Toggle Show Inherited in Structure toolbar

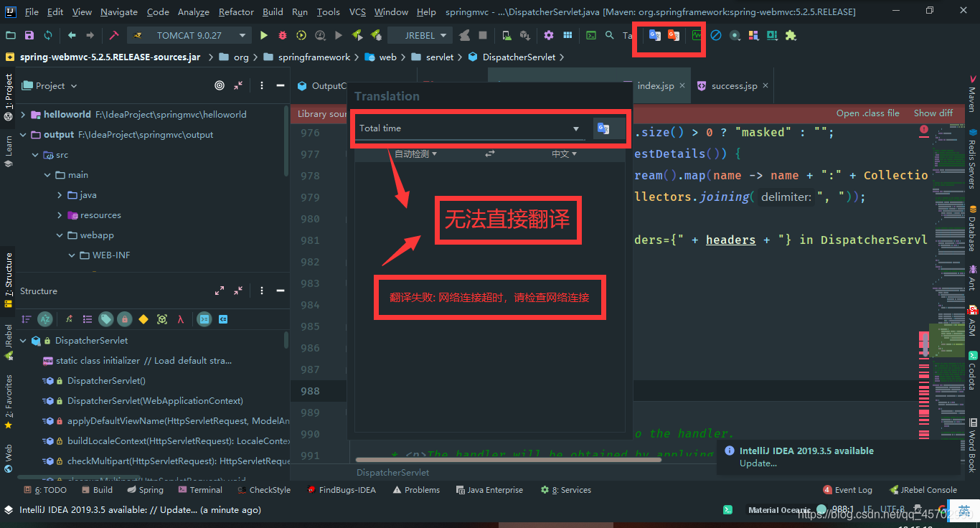point(69,319)
